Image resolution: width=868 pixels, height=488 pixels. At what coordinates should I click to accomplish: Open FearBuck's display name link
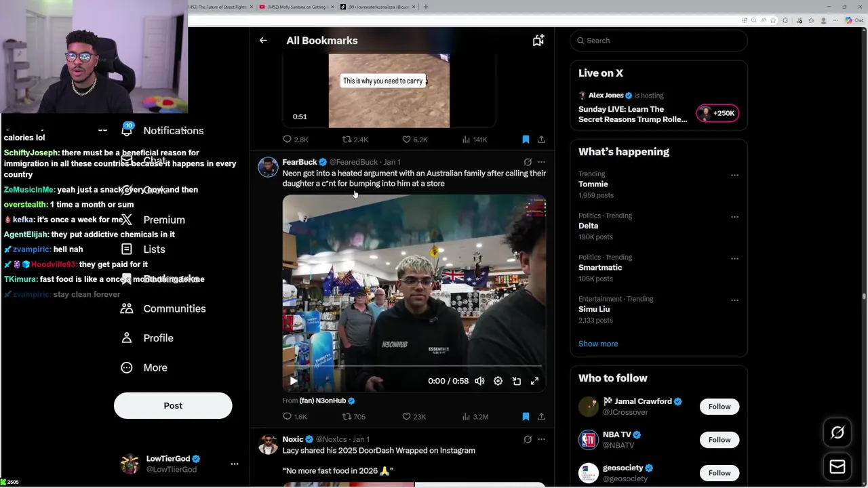pos(300,162)
